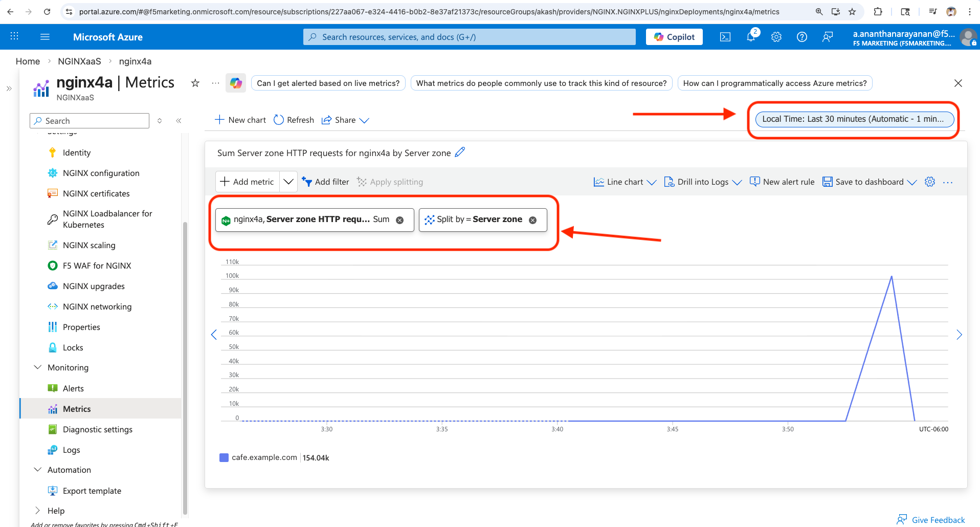Screen dimensions: 980x527
Task: Open portal settings gear in header
Action: tap(776, 37)
